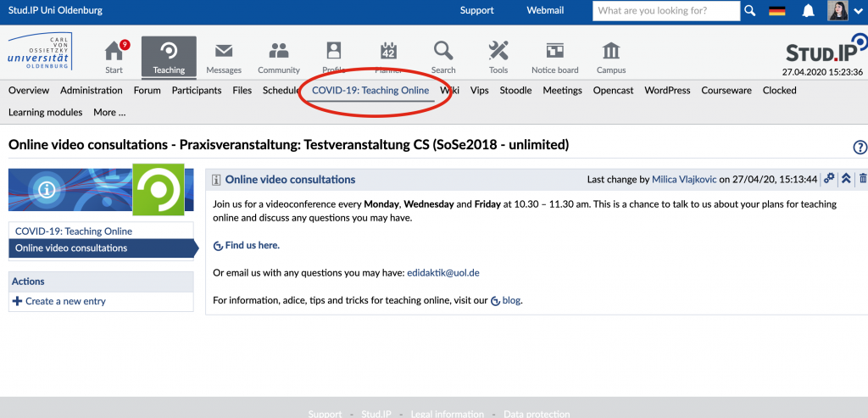
Task: Go to Overview tab
Action: 29,90
